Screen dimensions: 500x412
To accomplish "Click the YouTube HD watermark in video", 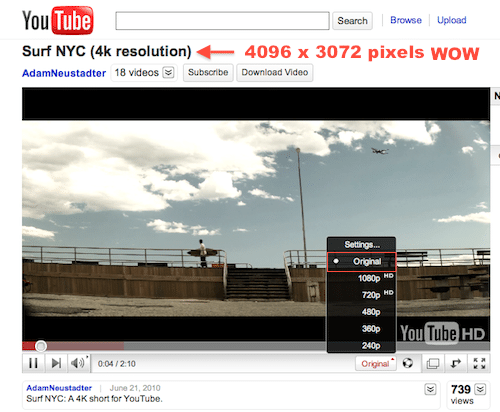I will tap(442, 333).
